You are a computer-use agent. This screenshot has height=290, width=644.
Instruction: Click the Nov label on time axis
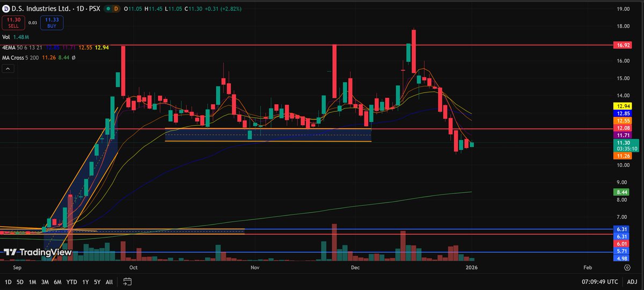(255, 267)
